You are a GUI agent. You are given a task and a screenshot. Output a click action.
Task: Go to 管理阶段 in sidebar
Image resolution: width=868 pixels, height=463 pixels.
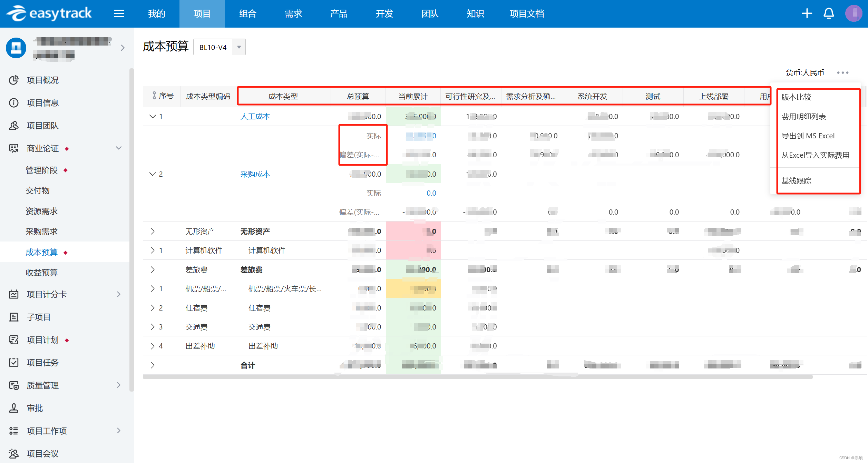tap(42, 170)
